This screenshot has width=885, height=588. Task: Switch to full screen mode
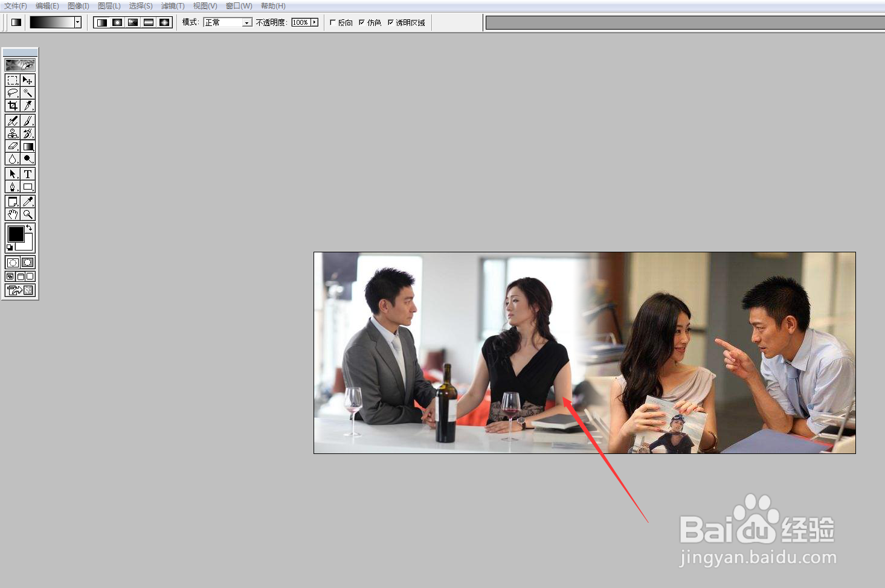coord(30,276)
